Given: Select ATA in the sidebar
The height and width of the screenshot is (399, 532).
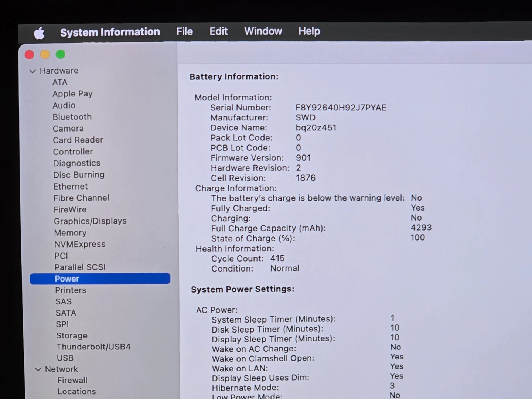Looking at the screenshot, I should (60, 82).
